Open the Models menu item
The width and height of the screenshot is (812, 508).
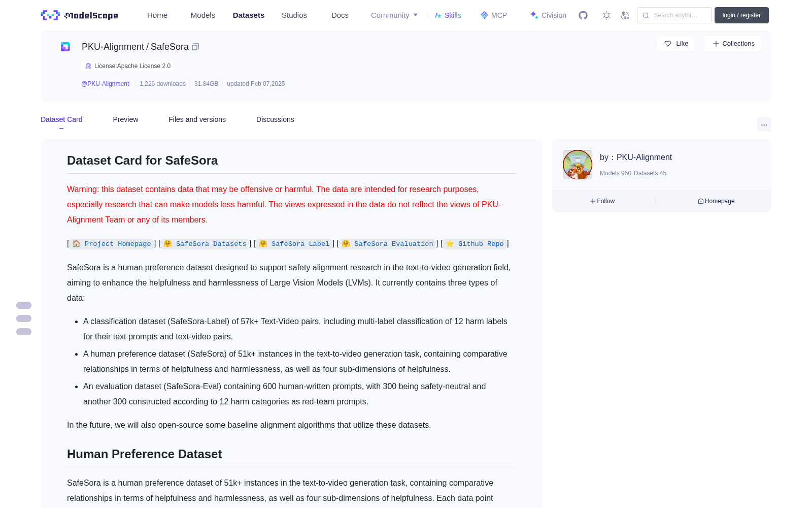click(x=203, y=15)
